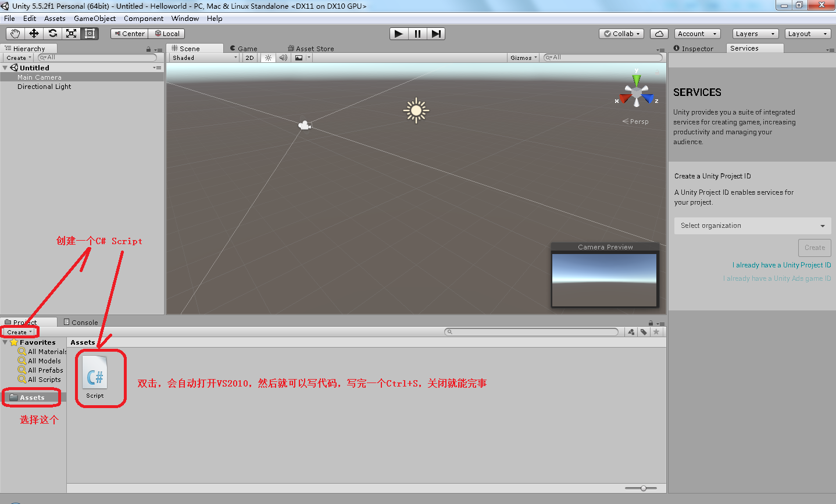This screenshot has height=504, width=836.
Task: Select the Move tool
Action: (34, 34)
